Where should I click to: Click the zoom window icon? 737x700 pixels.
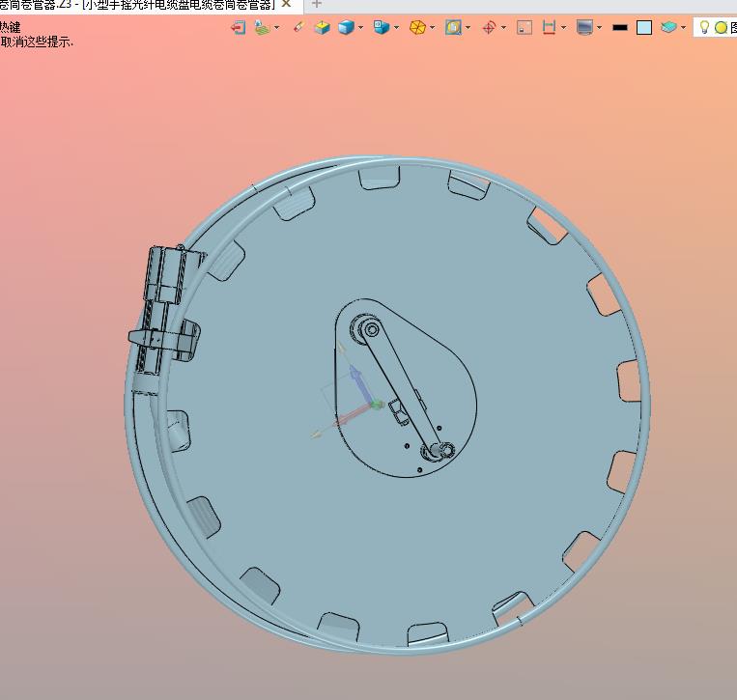pos(454,28)
